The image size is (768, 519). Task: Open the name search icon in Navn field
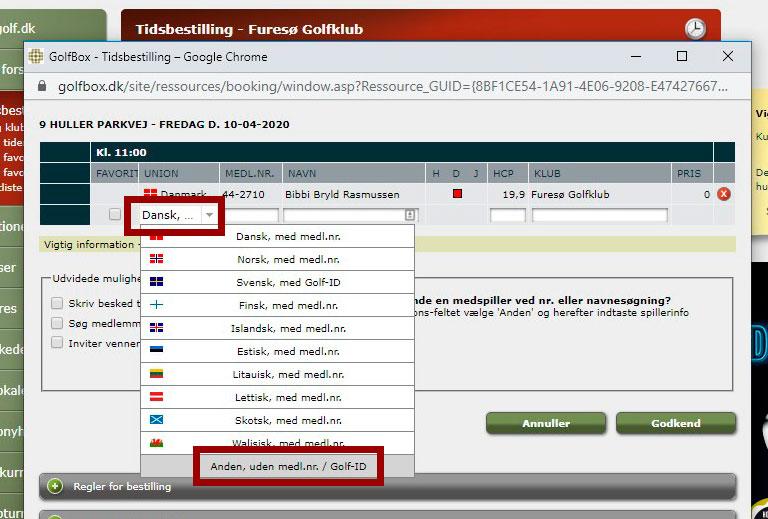click(x=410, y=215)
